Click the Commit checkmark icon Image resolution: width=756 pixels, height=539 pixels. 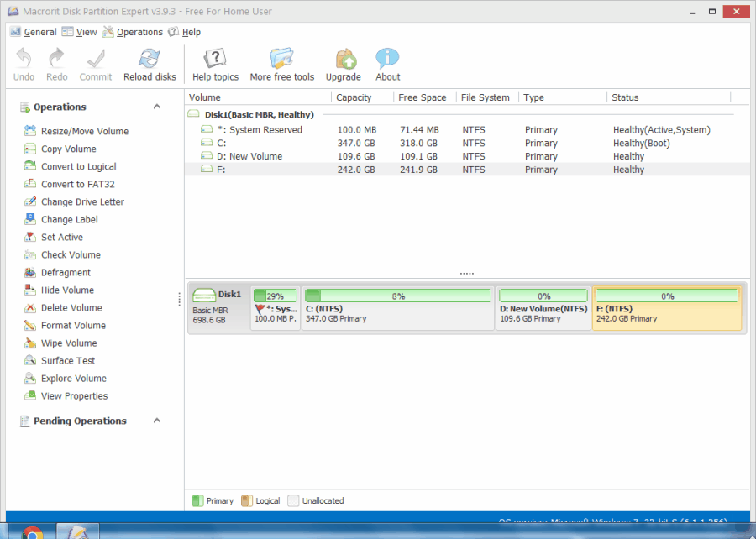coord(96,58)
